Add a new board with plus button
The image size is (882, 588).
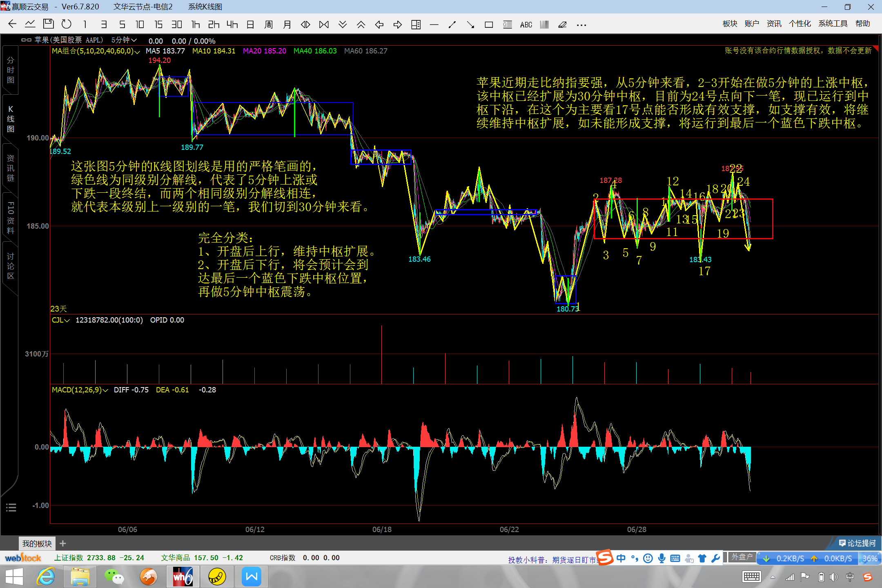point(62,543)
